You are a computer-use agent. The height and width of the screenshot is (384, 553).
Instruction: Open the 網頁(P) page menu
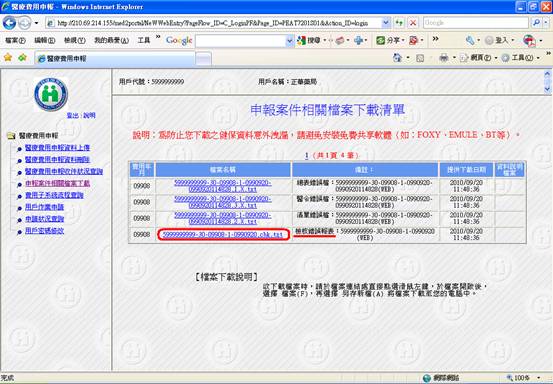(x=479, y=58)
